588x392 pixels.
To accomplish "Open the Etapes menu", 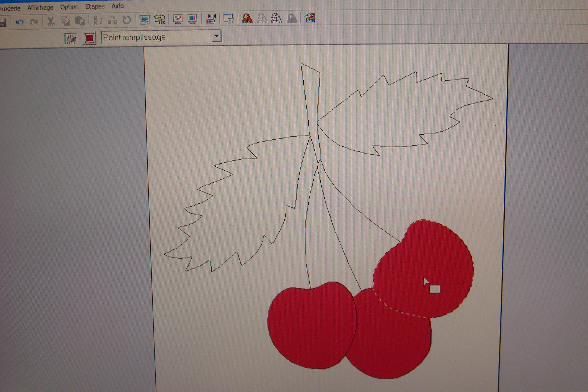I will 95,7.
